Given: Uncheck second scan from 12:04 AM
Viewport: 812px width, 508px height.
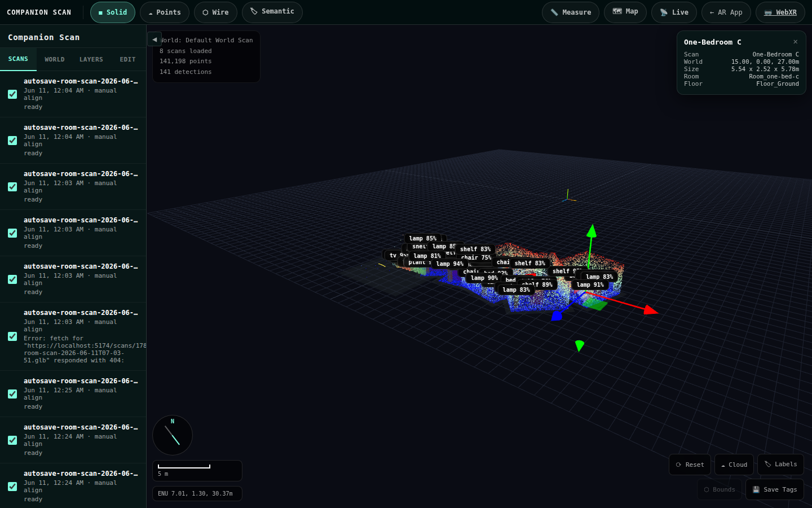Looking at the screenshot, I should [12, 141].
